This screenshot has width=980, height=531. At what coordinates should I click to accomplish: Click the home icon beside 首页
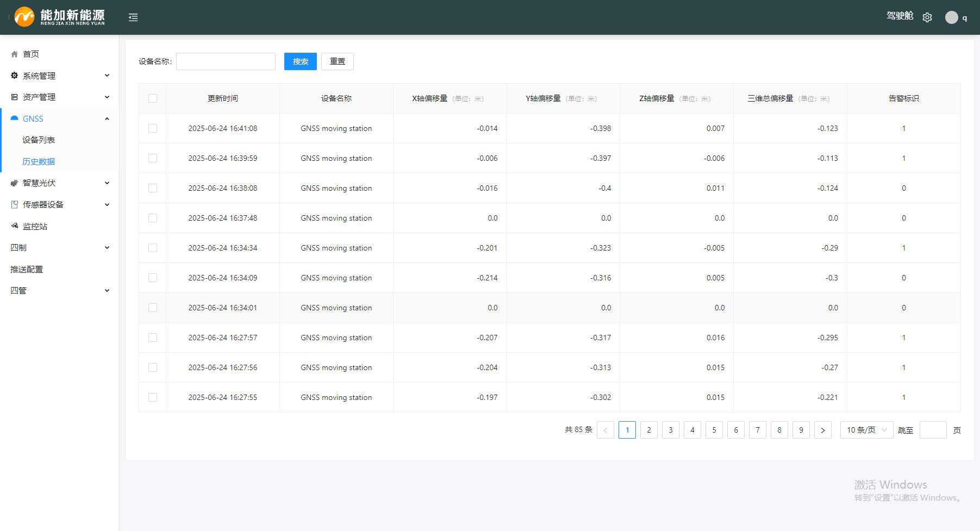pos(15,54)
